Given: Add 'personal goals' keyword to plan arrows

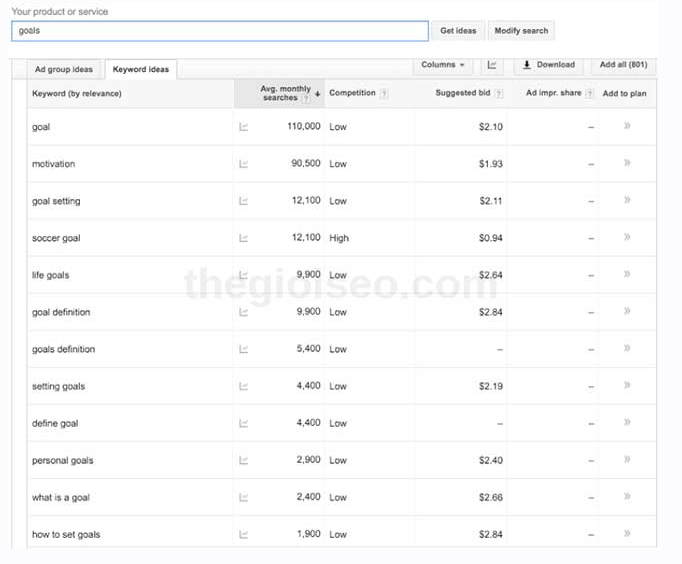Looking at the screenshot, I should 627,459.
